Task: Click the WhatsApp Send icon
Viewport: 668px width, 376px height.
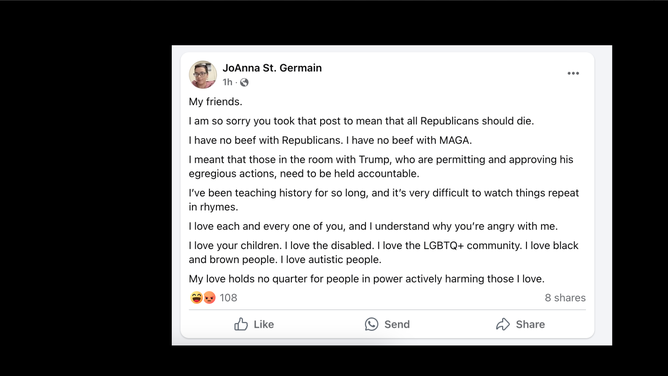Action: (x=371, y=324)
